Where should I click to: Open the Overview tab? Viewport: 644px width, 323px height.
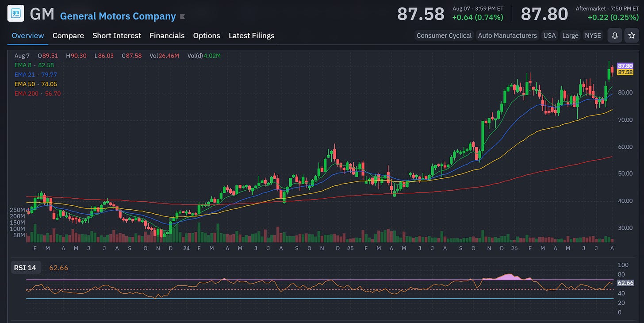tap(28, 35)
